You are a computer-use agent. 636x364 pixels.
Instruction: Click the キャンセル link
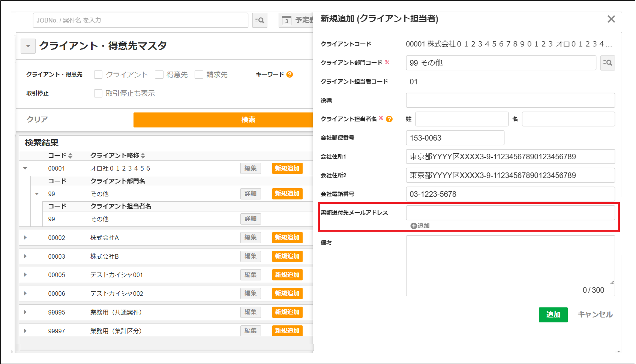595,315
